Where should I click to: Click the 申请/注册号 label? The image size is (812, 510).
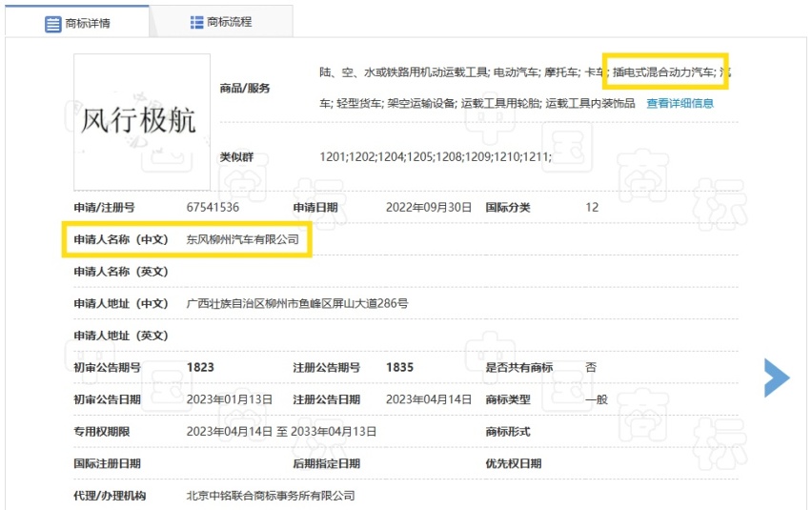[104, 207]
